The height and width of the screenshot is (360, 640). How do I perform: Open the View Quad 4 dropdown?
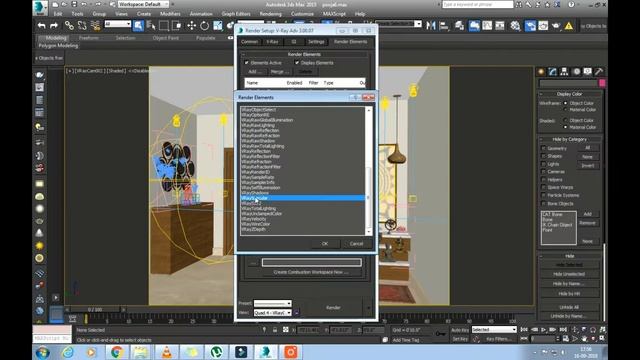[273, 313]
